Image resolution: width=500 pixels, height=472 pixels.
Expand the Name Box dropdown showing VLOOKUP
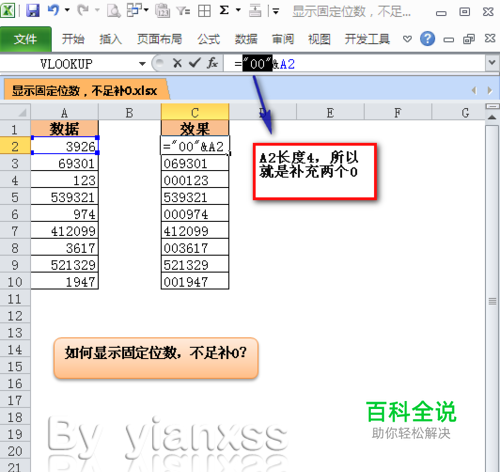pyautogui.click(x=142, y=63)
